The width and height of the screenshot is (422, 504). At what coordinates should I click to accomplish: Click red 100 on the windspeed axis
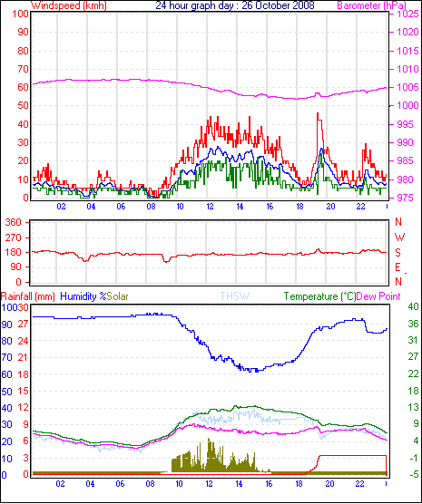coord(21,15)
